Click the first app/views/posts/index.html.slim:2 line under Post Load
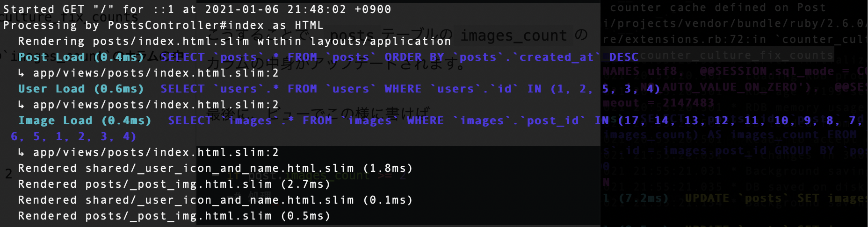This screenshot has width=868, height=227. 148,73
